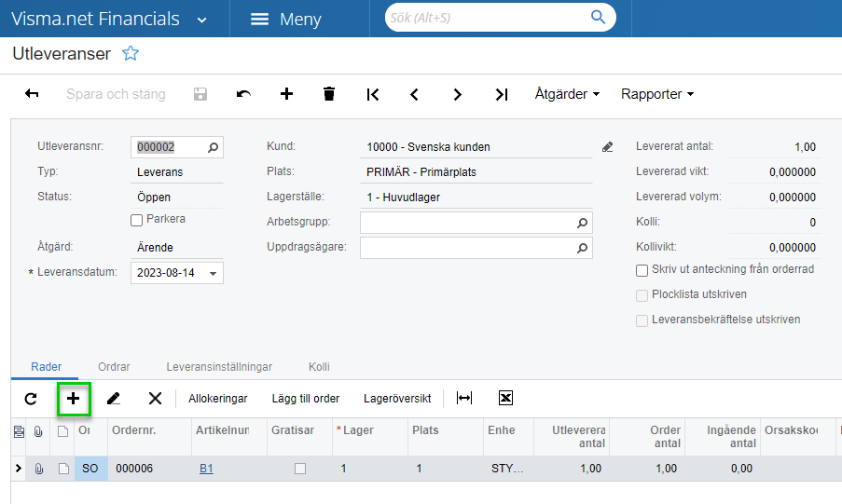This screenshot has width=842, height=504.
Task: Select order number cell 000006
Action: (150, 469)
